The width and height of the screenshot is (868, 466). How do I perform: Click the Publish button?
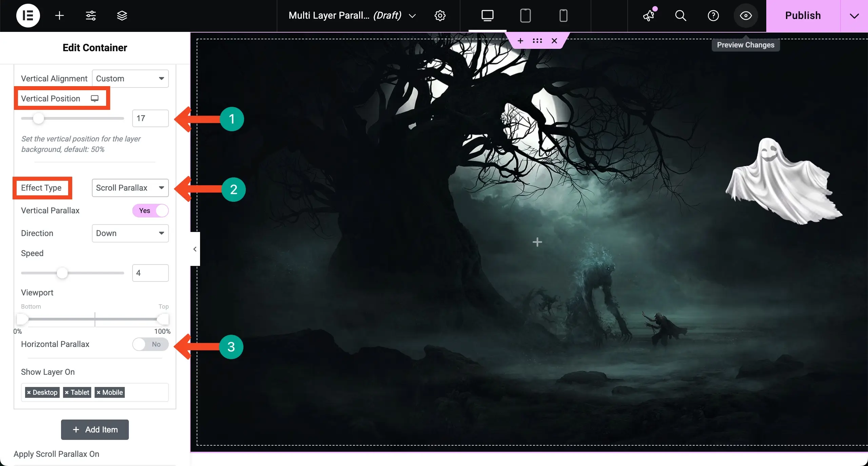(x=803, y=16)
